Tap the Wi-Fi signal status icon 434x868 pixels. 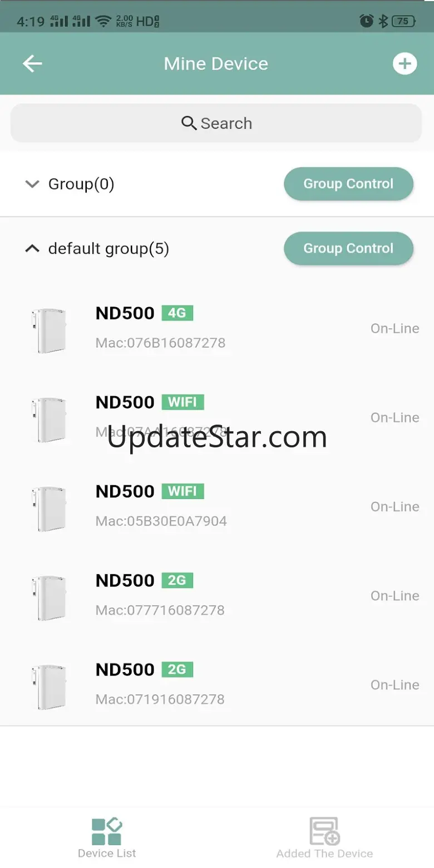tap(103, 21)
